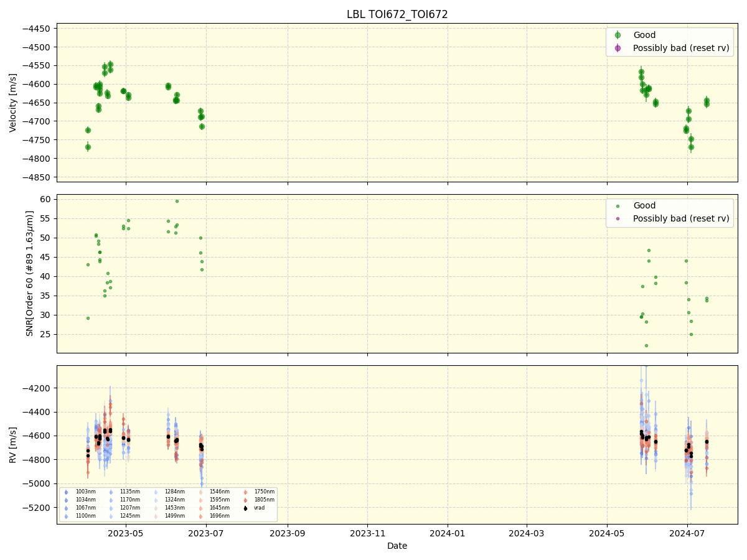This screenshot has height=560, width=747.
Task: Click the 1003nm legend marker
Action: [66, 492]
